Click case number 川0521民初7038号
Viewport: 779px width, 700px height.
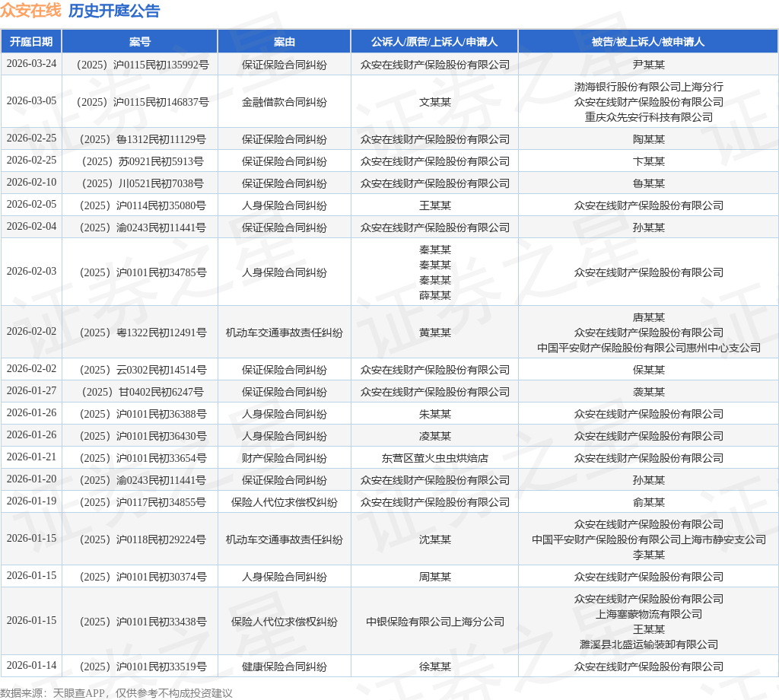pos(142,184)
